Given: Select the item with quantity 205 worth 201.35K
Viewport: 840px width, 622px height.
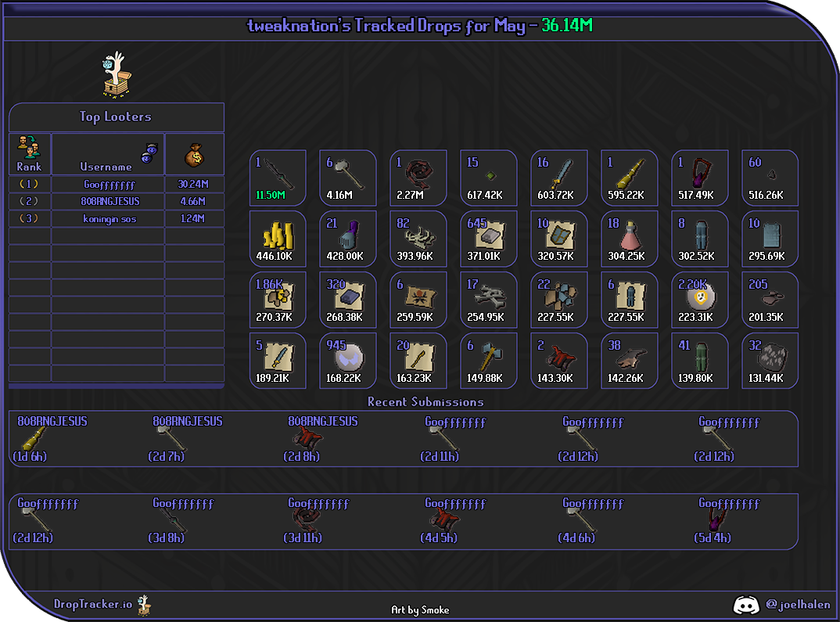Looking at the screenshot, I should [770, 300].
